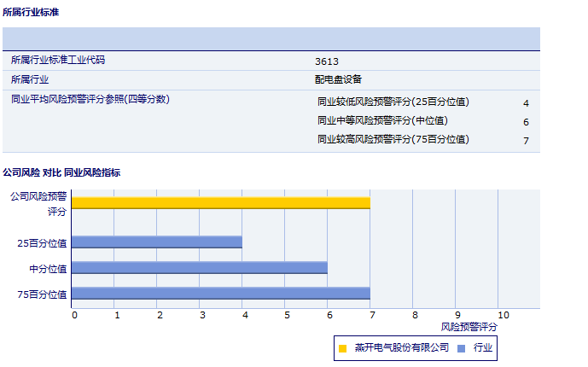Click the yellow 公司风险预警评分 bar

pos(221,202)
